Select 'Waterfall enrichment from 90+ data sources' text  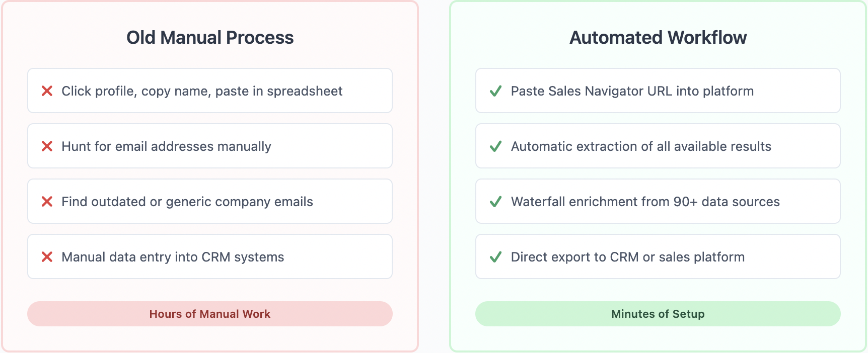pos(645,202)
